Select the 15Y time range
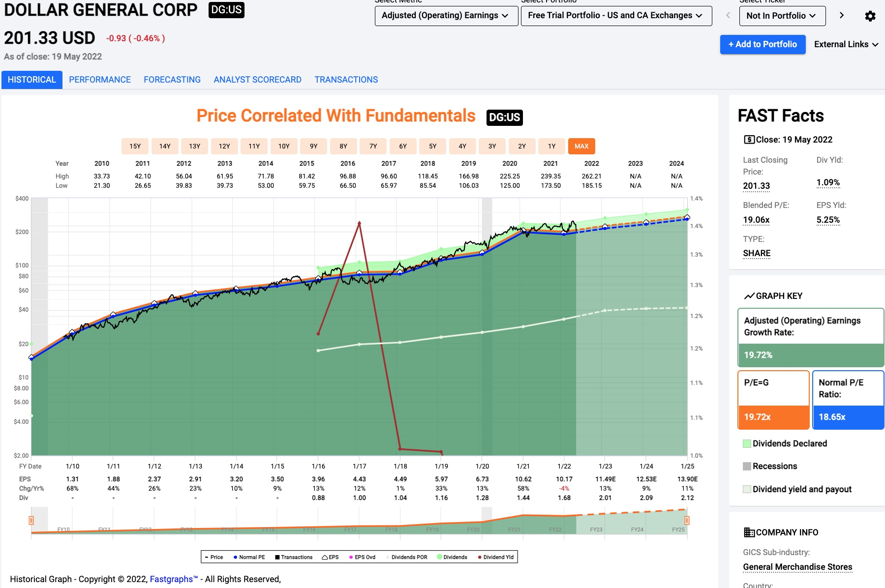 pos(135,146)
